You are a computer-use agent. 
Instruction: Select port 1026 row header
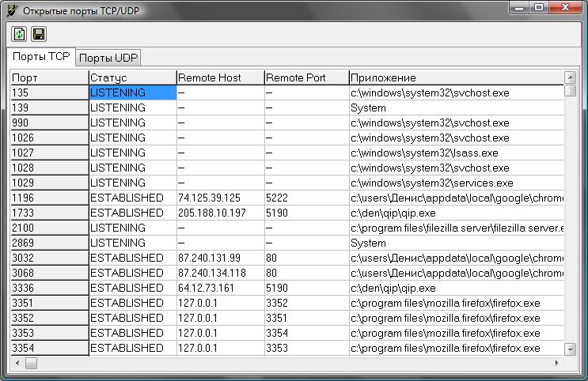(x=50, y=138)
